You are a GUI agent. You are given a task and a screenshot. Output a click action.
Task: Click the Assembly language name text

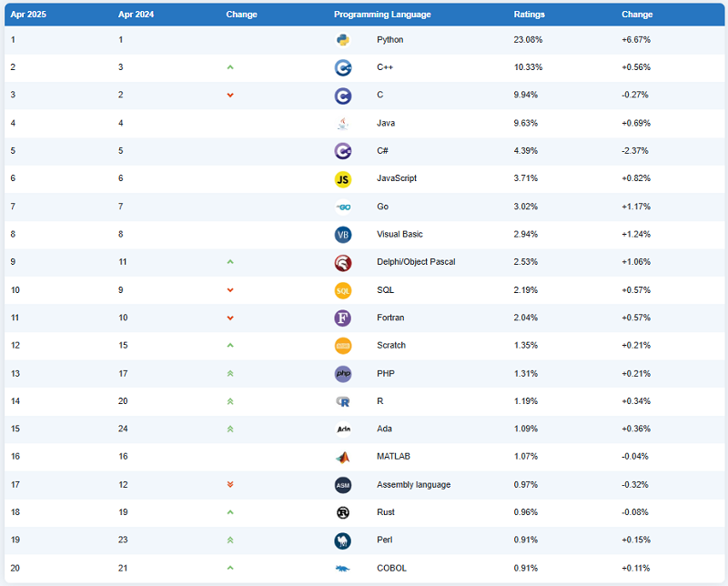(413, 485)
